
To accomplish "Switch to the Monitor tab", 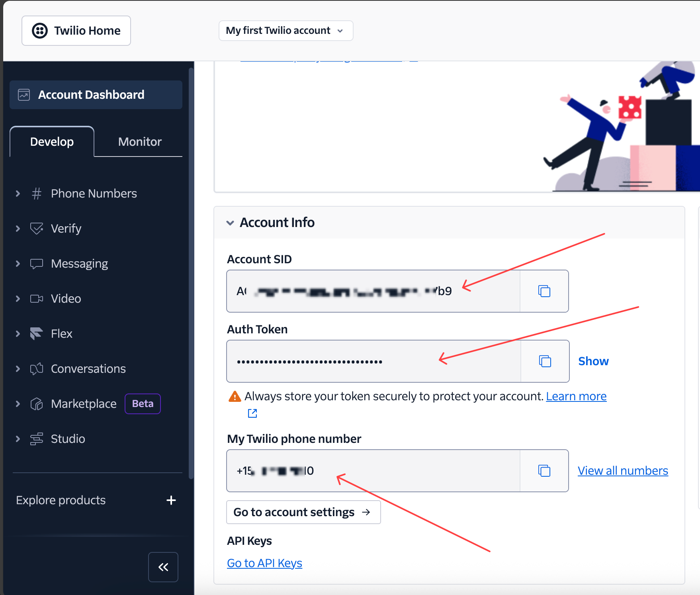I will [140, 142].
